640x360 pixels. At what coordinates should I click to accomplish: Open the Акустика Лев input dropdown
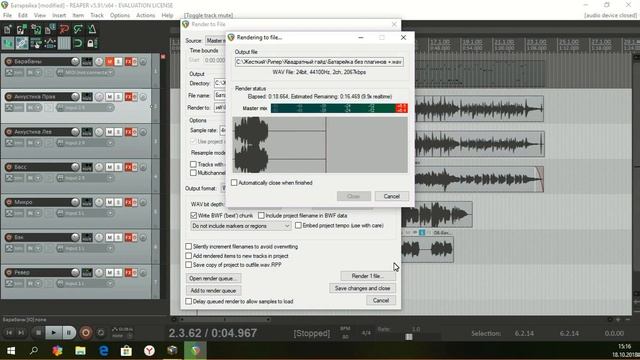pyautogui.click(x=85, y=143)
